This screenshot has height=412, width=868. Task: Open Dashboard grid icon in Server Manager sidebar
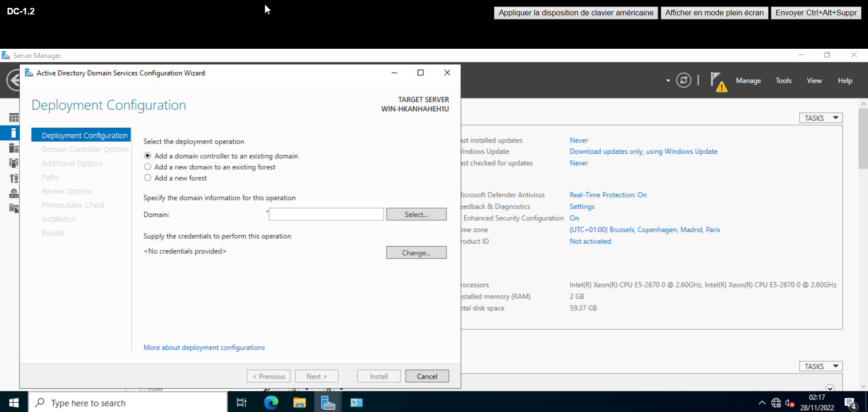tap(14, 118)
